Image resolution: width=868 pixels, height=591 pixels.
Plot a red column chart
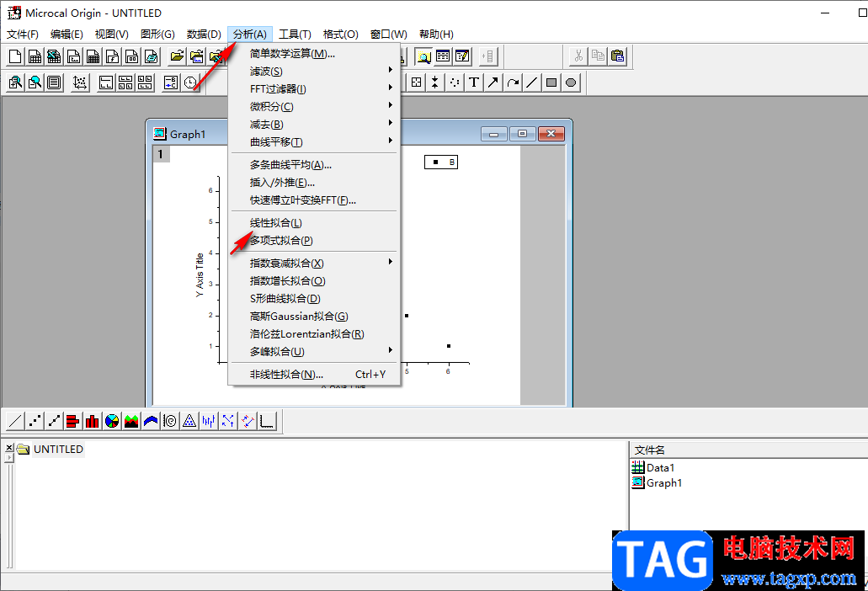click(x=93, y=421)
